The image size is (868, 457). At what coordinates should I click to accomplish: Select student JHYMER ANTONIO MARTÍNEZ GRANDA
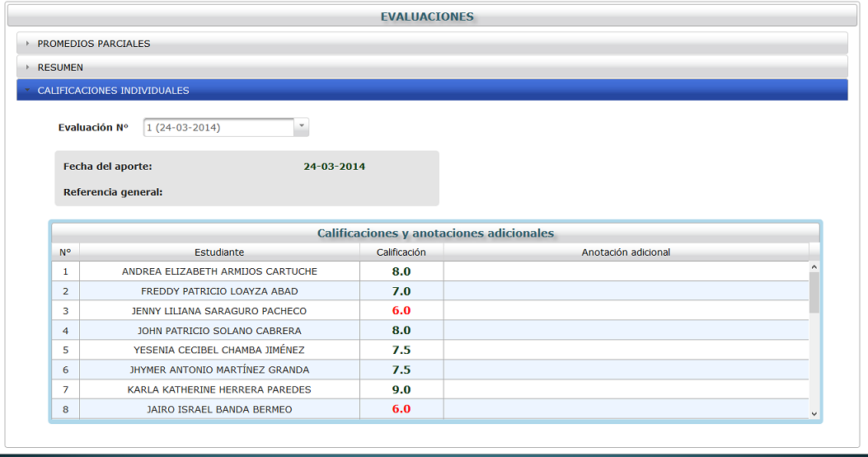(219, 370)
